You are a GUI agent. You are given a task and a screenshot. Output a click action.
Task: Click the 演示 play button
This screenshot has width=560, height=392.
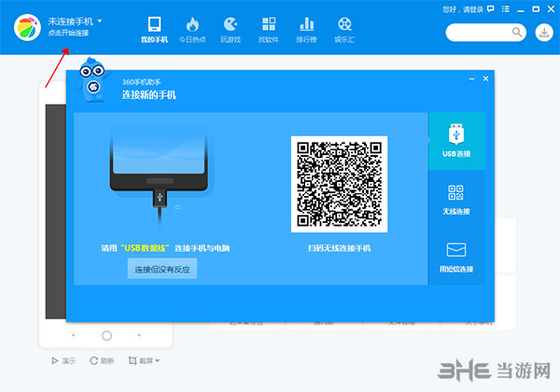pos(63,360)
